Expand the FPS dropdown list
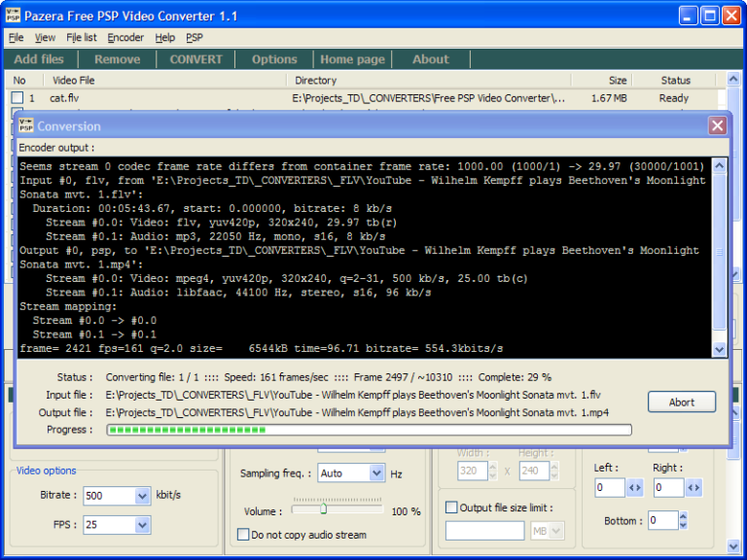This screenshot has height=560, width=747. click(142, 525)
